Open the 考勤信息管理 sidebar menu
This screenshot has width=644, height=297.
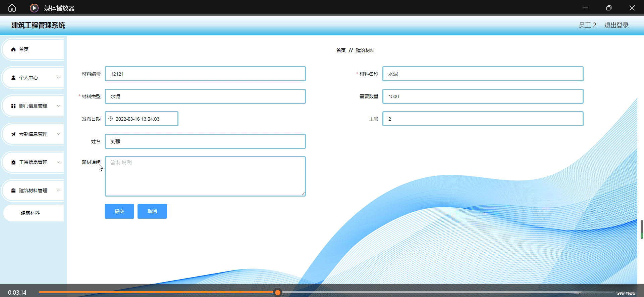(33, 134)
